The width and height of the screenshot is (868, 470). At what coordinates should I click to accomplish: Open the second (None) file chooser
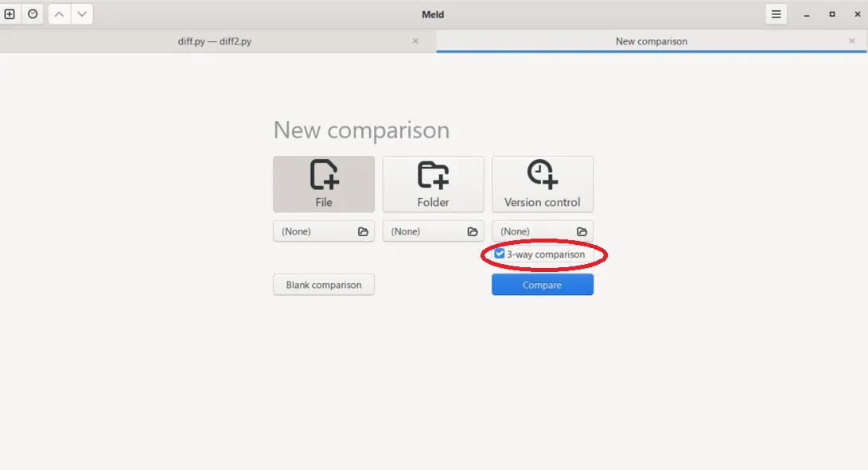coord(433,231)
